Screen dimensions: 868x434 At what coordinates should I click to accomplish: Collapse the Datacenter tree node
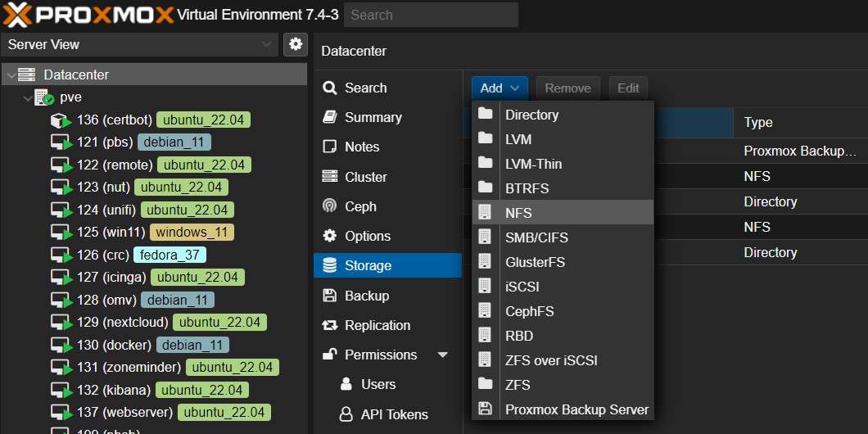[10, 75]
